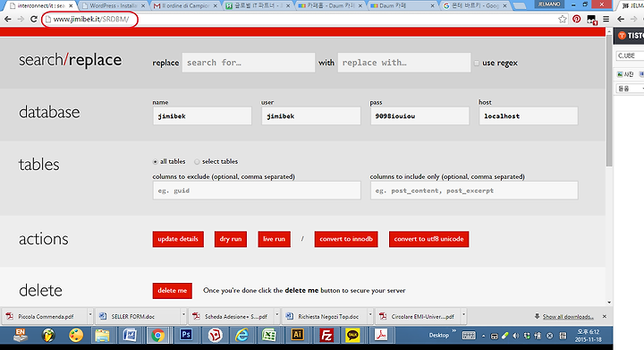
Task: Click the page vertical scrollbar thumb
Action: pos(609,100)
